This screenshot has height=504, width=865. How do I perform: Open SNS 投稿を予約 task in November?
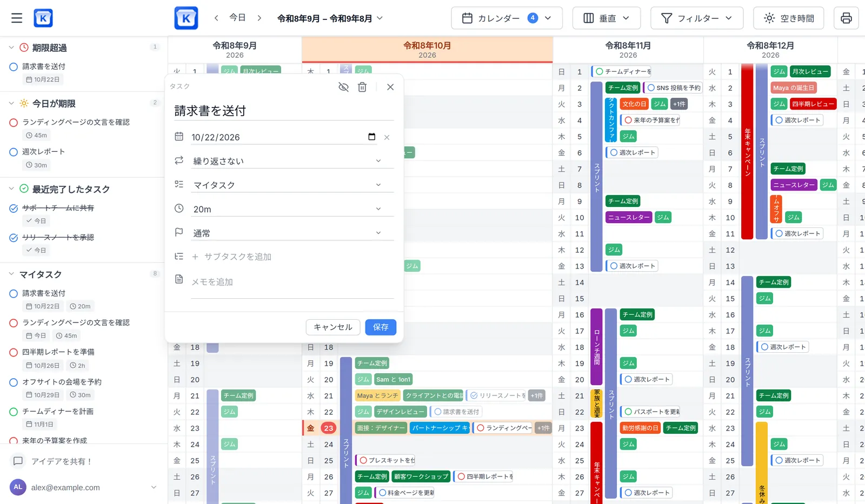tap(673, 88)
